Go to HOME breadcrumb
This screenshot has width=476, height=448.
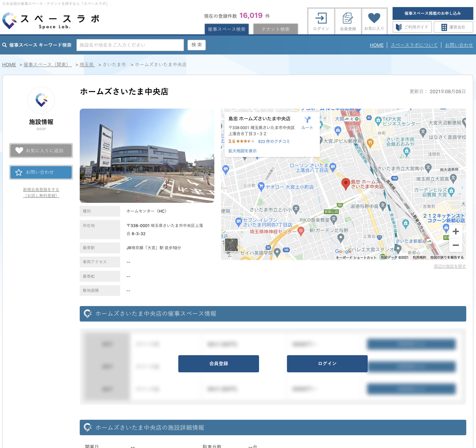point(9,65)
